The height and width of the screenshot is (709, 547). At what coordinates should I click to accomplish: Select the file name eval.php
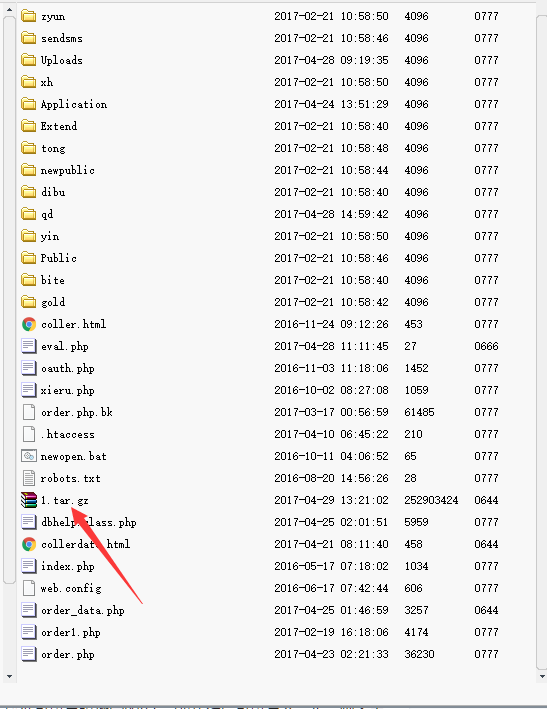click(x=65, y=346)
